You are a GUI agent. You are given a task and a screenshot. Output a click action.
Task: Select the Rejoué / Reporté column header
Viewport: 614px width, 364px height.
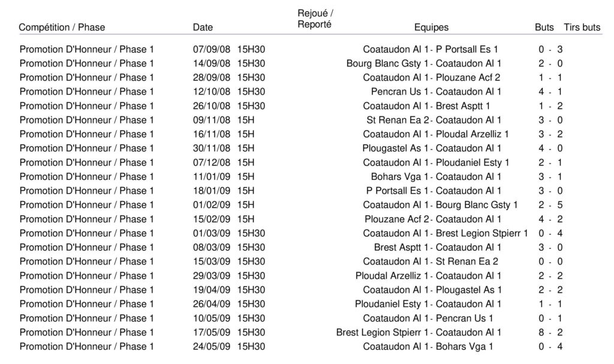pos(315,19)
